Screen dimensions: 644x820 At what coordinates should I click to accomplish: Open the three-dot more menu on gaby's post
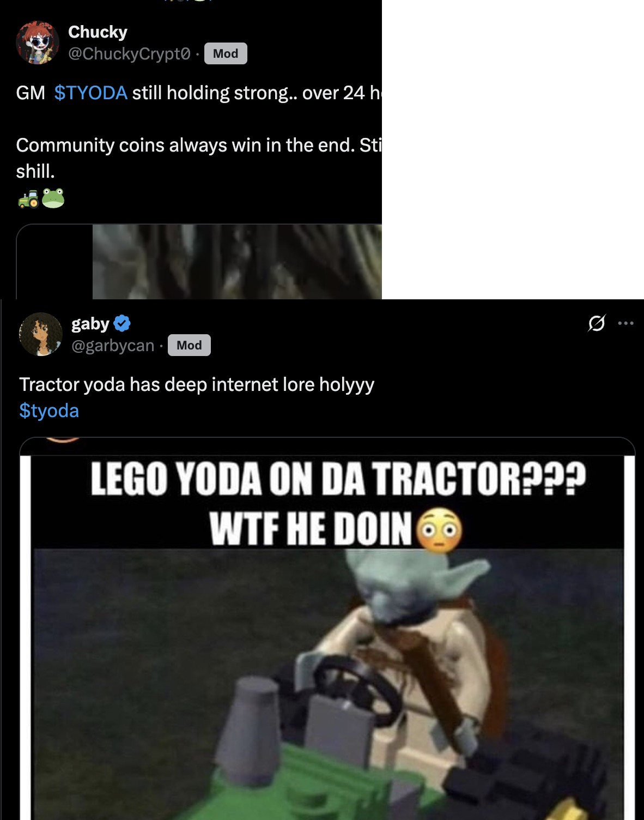tap(626, 323)
